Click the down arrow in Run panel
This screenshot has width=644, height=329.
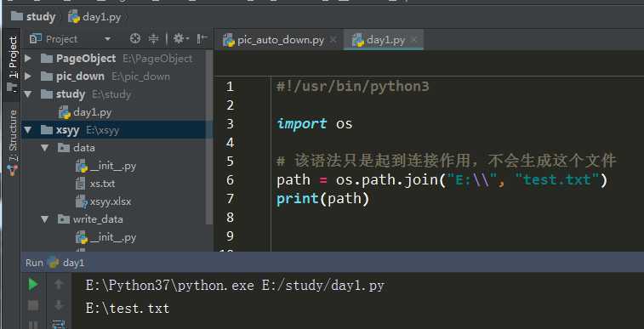click(x=59, y=305)
